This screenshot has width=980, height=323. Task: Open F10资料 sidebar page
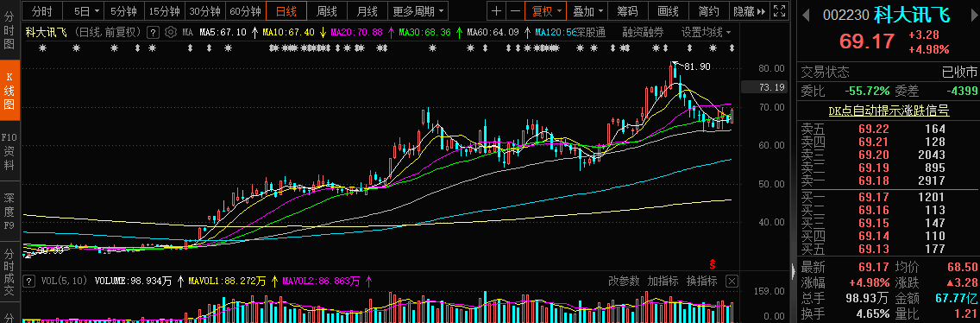point(9,151)
